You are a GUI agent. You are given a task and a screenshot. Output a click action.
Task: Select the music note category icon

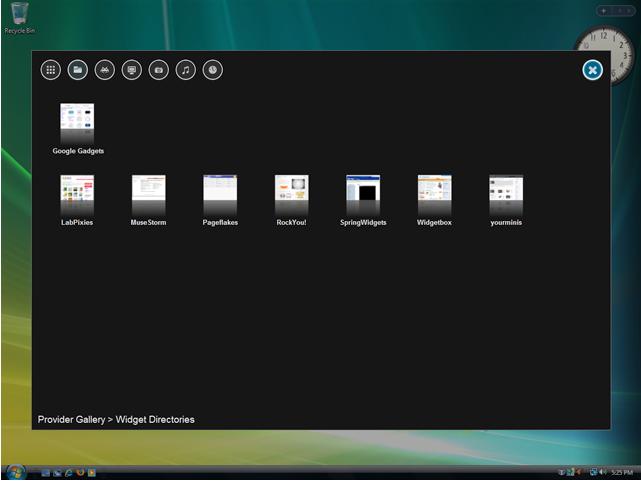pyautogui.click(x=186, y=70)
